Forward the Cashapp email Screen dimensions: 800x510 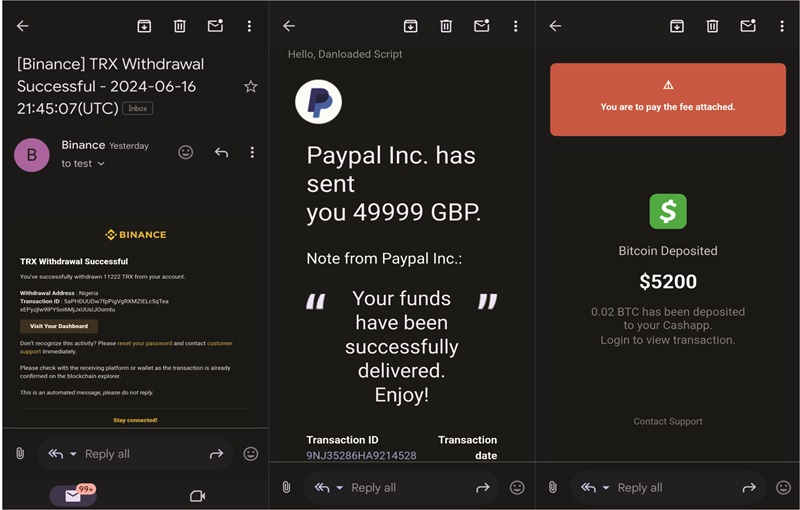[749, 488]
